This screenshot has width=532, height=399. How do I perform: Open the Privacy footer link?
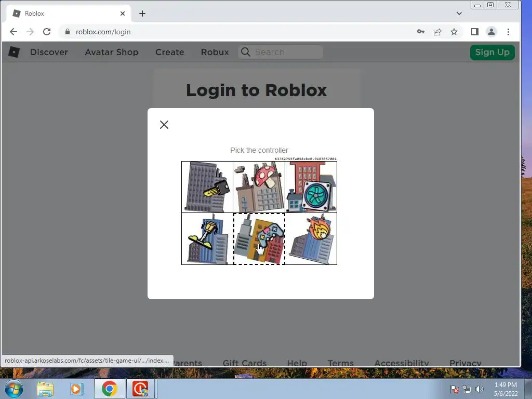tap(465, 363)
